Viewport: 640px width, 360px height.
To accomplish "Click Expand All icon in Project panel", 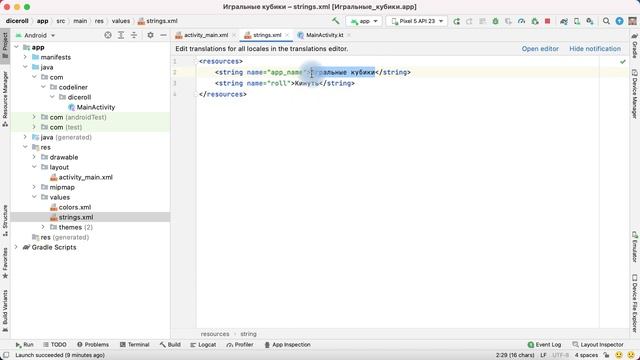I will (121, 35).
